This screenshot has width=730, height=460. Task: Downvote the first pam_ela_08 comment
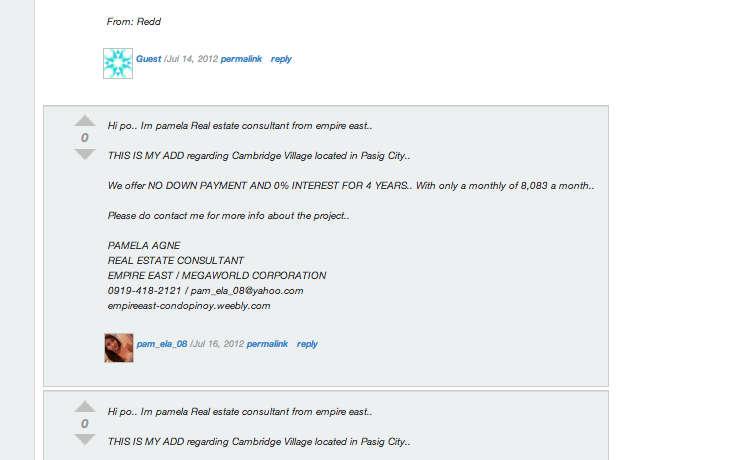pyautogui.click(x=85, y=155)
